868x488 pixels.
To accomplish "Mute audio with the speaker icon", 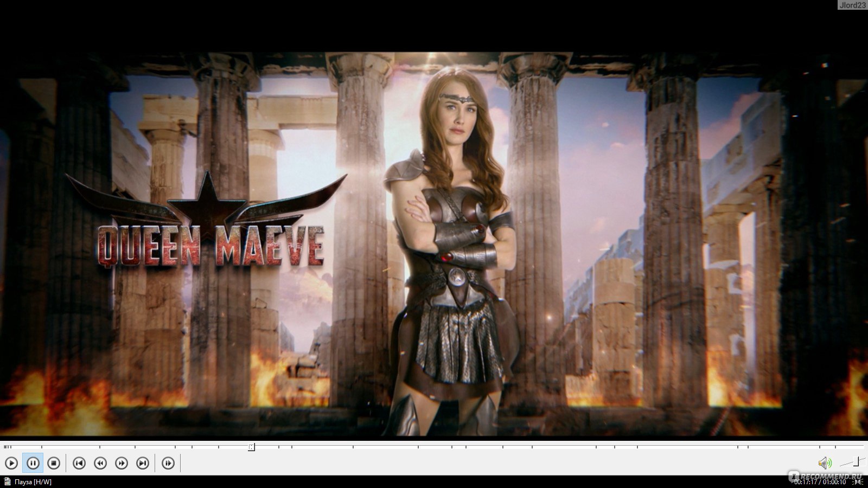I will (825, 463).
